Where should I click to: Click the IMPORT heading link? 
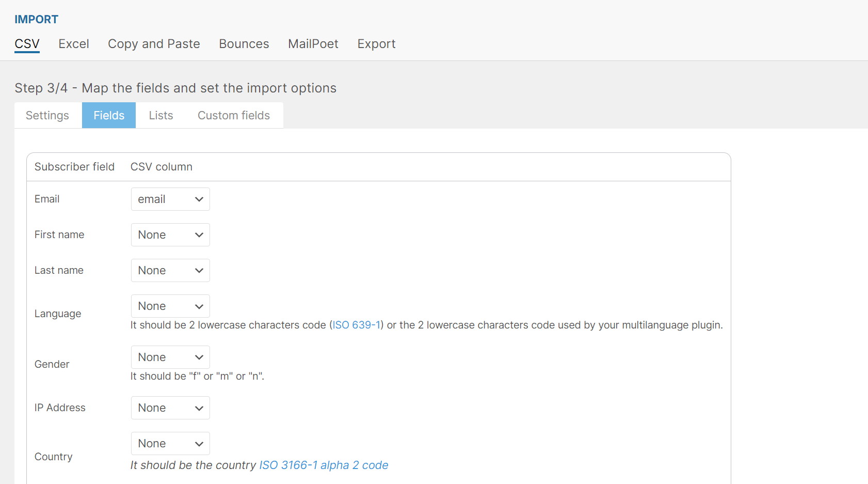(x=36, y=19)
